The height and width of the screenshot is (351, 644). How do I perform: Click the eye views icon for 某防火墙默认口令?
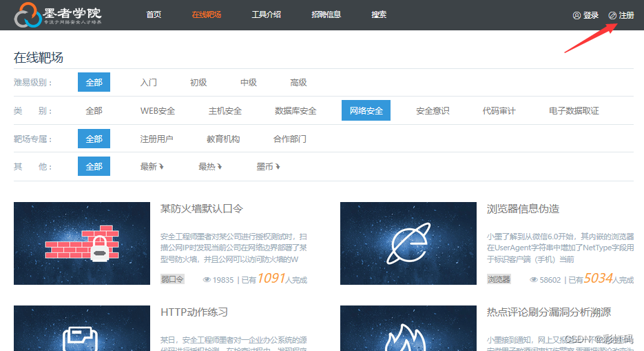207,280
